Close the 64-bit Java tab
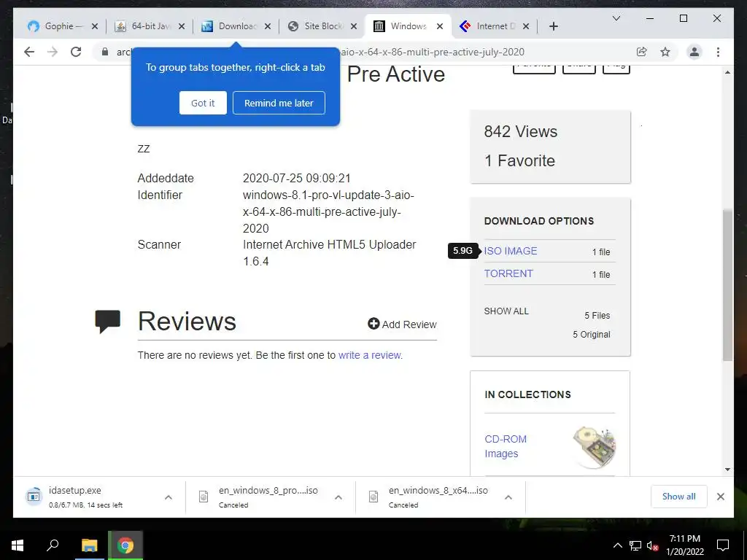The width and height of the screenshot is (747, 560). 182,26
